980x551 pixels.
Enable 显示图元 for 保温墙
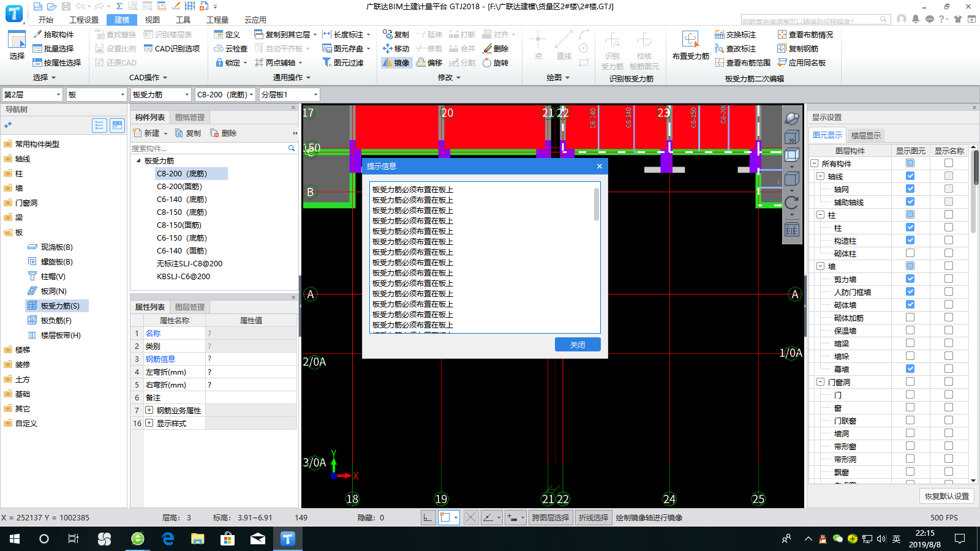(910, 330)
